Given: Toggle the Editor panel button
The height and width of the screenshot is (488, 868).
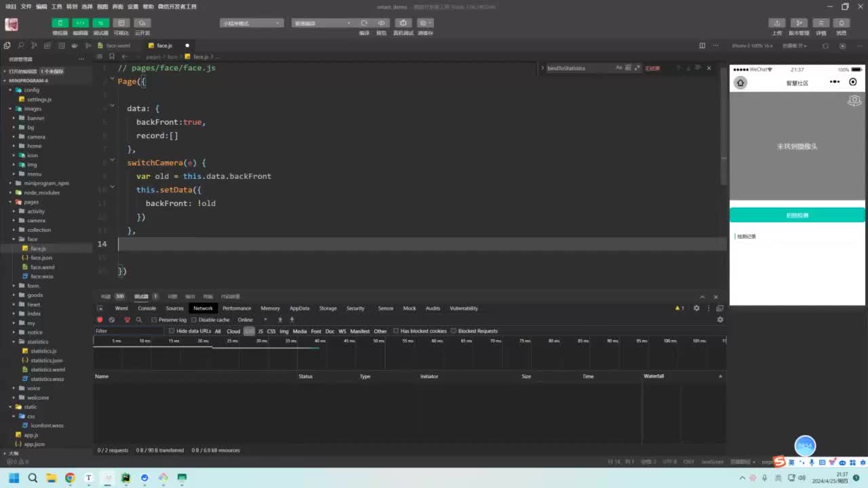Looking at the screenshot, I should click(81, 23).
